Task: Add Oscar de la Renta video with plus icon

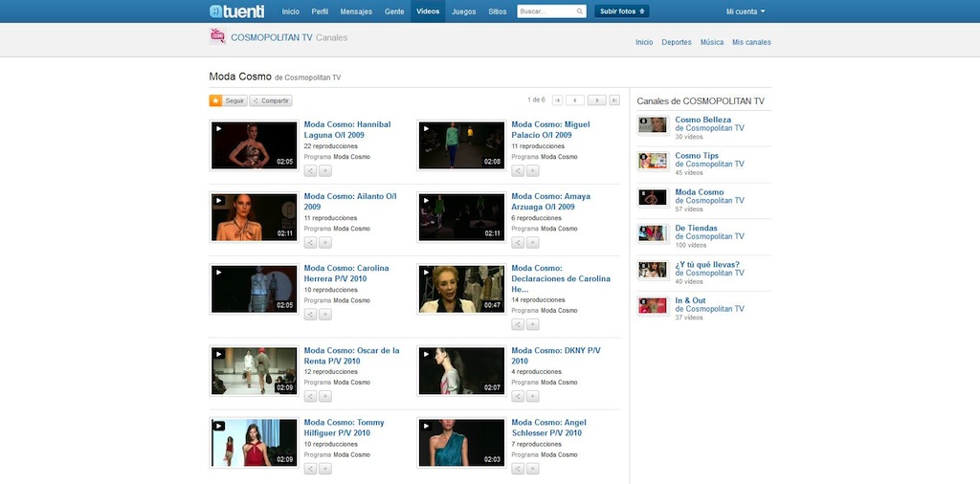Action: pyautogui.click(x=325, y=396)
